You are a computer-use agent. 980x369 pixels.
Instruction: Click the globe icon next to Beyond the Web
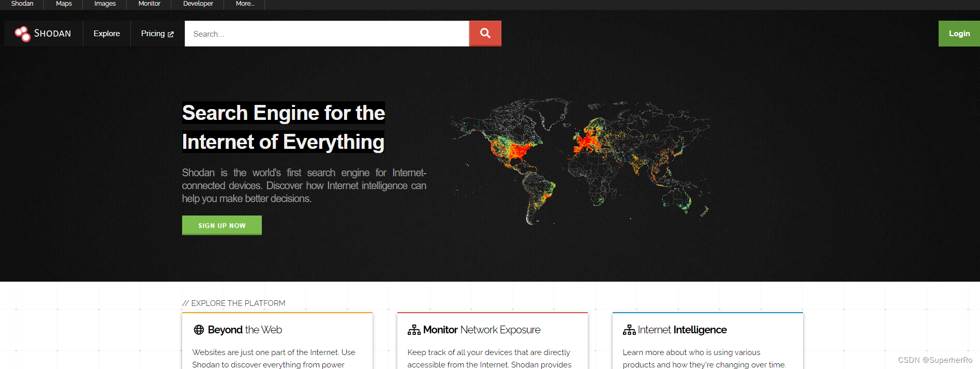point(199,330)
